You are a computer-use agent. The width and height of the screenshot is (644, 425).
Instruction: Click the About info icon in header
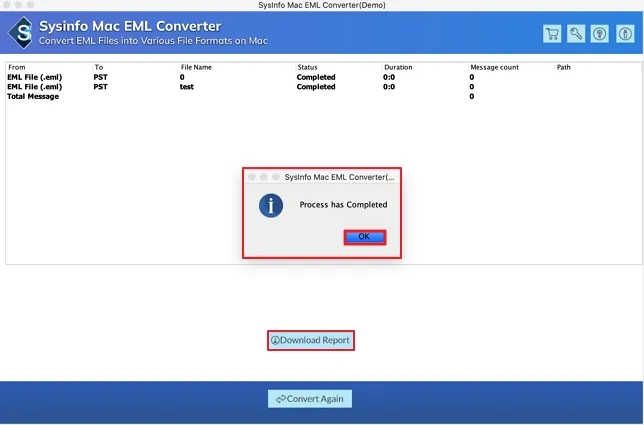click(x=625, y=34)
